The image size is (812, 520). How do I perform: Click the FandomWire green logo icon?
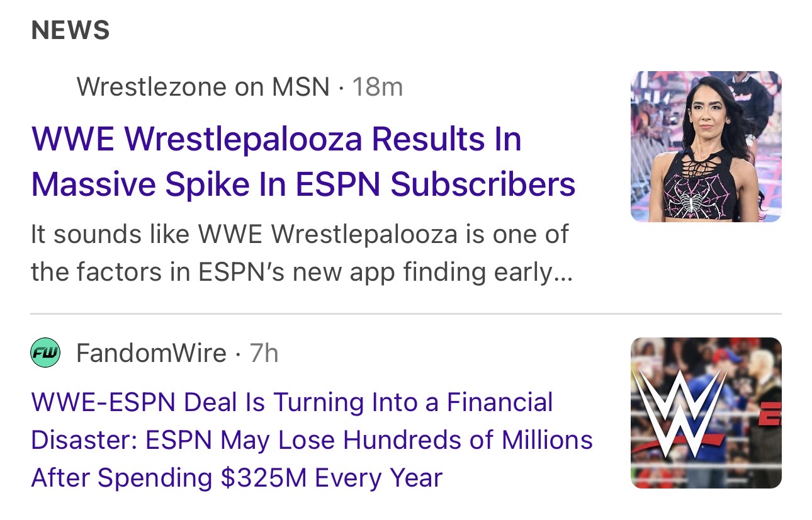point(45,353)
